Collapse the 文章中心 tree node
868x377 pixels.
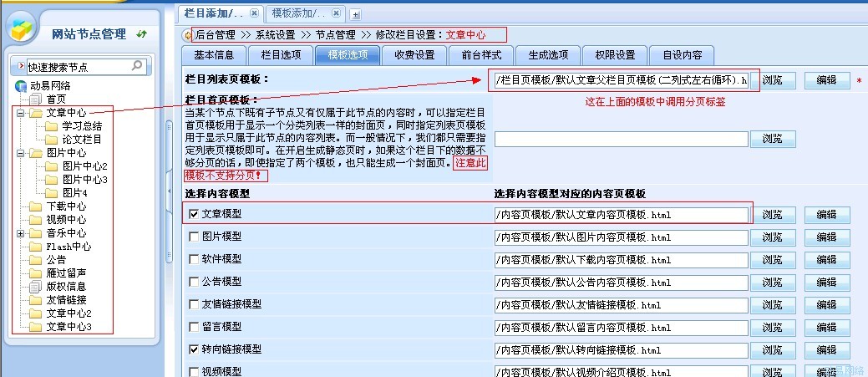point(20,113)
